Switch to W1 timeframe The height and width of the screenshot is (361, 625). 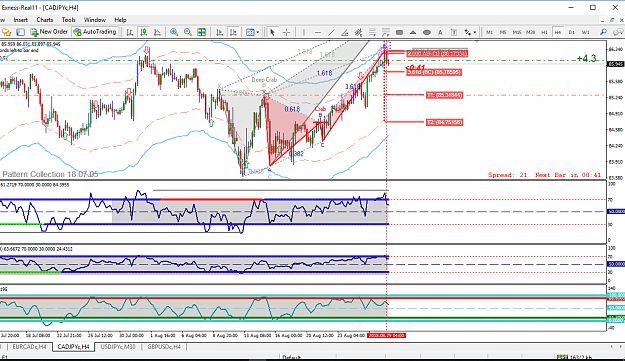(x=586, y=32)
